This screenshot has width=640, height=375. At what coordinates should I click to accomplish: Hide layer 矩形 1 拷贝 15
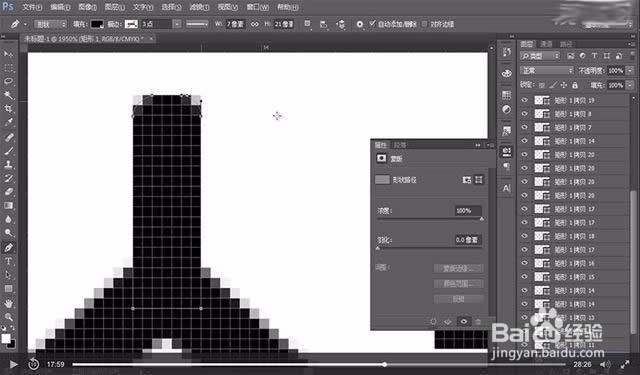point(524,277)
